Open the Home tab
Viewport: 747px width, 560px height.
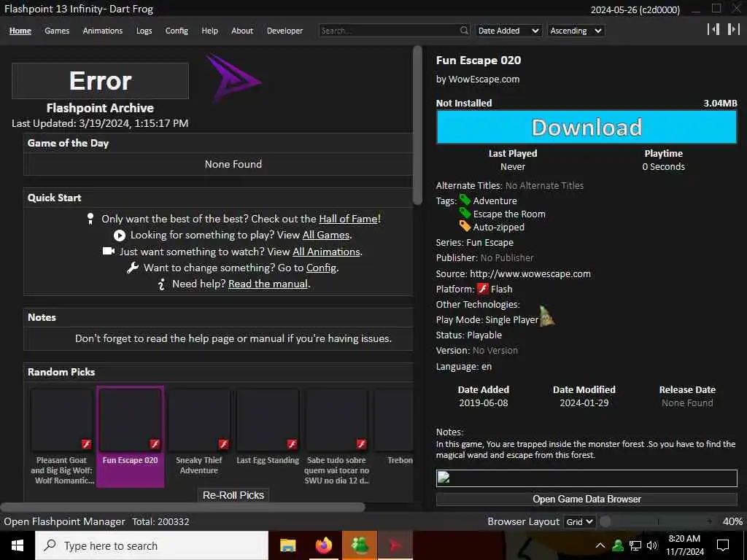[x=20, y=31]
